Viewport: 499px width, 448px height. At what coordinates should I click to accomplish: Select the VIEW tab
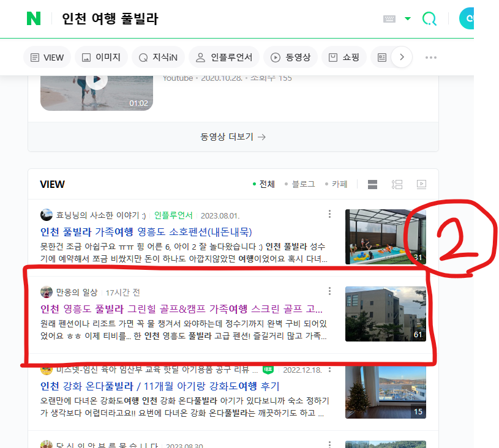[47, 58]
